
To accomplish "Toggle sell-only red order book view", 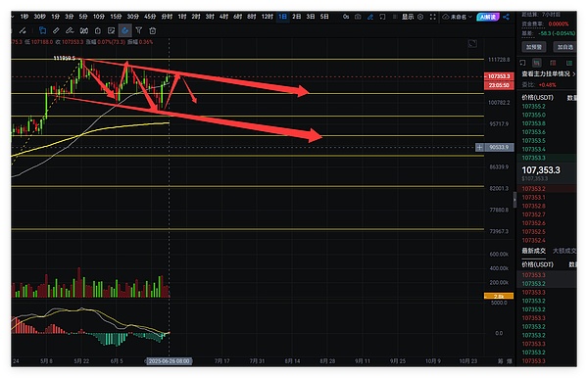I will coord(553,63).
